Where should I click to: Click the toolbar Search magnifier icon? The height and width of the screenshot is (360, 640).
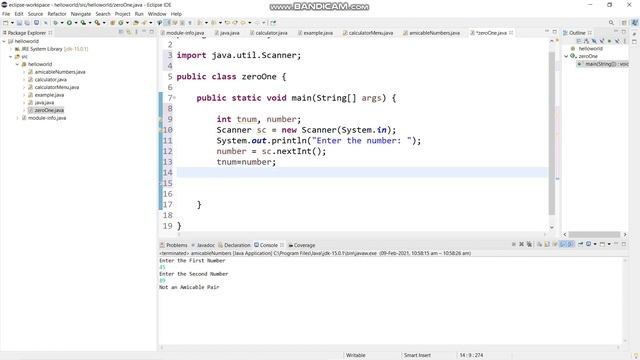pos(611,23)
